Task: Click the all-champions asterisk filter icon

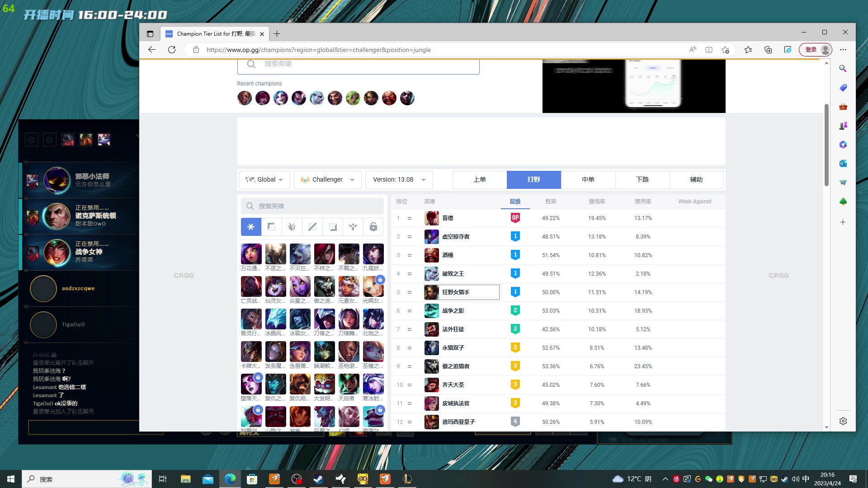Action: pyautogui.click(x=251, y=227)
